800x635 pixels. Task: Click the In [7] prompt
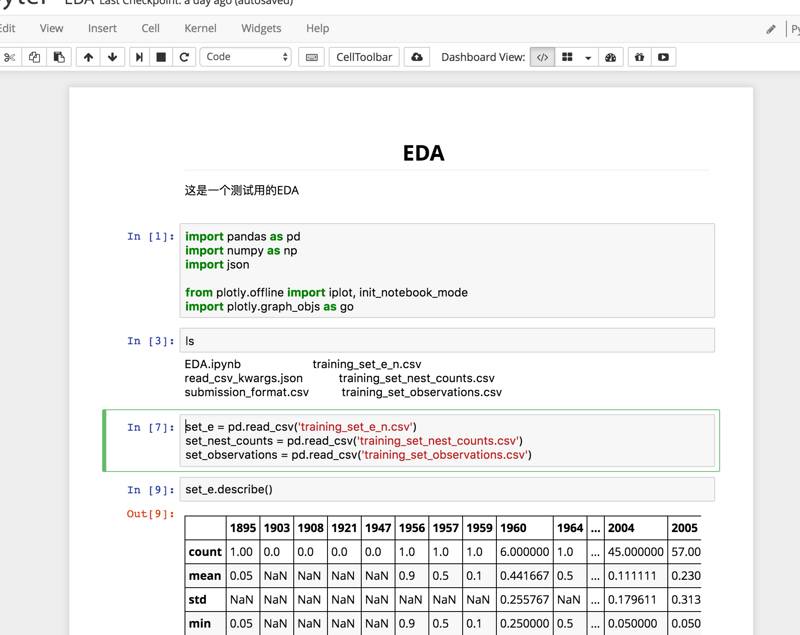[x=151, y=427]
